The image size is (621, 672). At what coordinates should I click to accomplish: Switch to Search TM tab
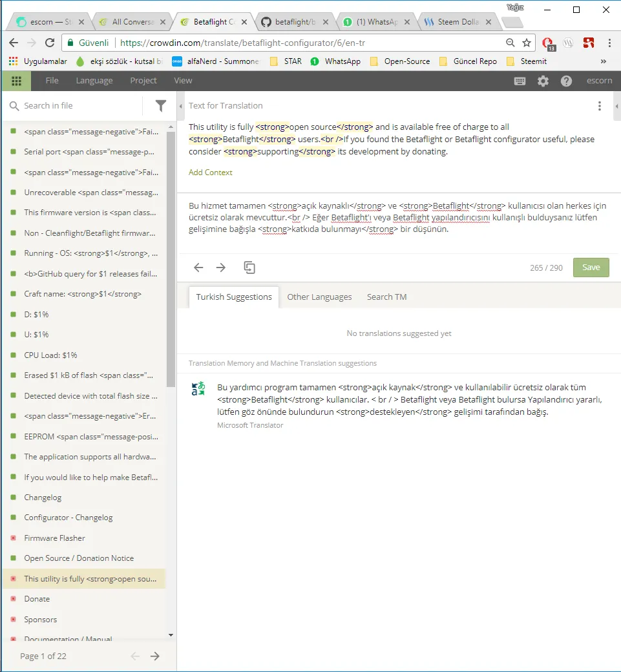pos(386,297)
